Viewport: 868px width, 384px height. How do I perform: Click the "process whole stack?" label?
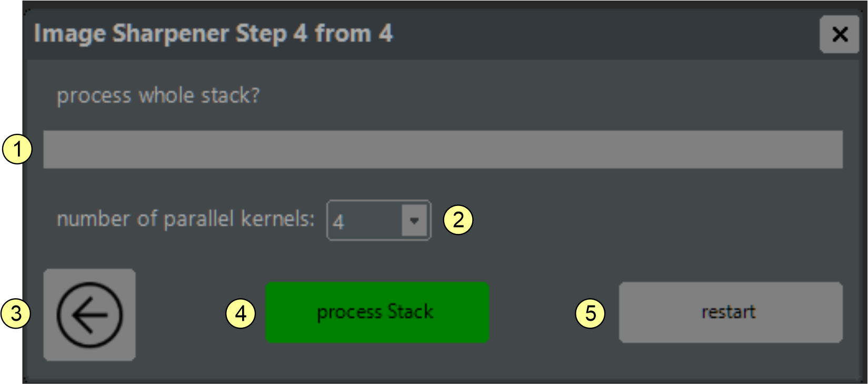[158, 96]
